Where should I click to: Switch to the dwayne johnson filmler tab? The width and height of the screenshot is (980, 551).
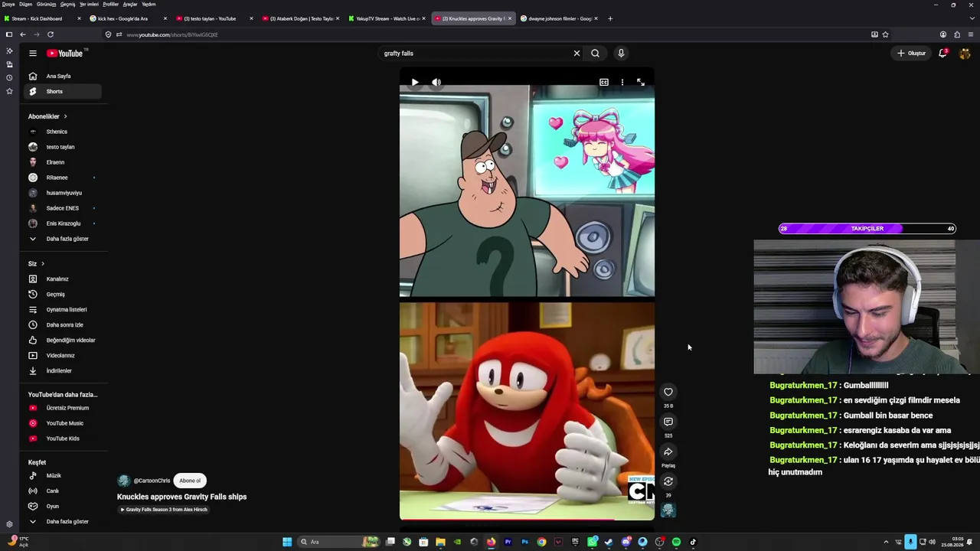tap(559, 18)
